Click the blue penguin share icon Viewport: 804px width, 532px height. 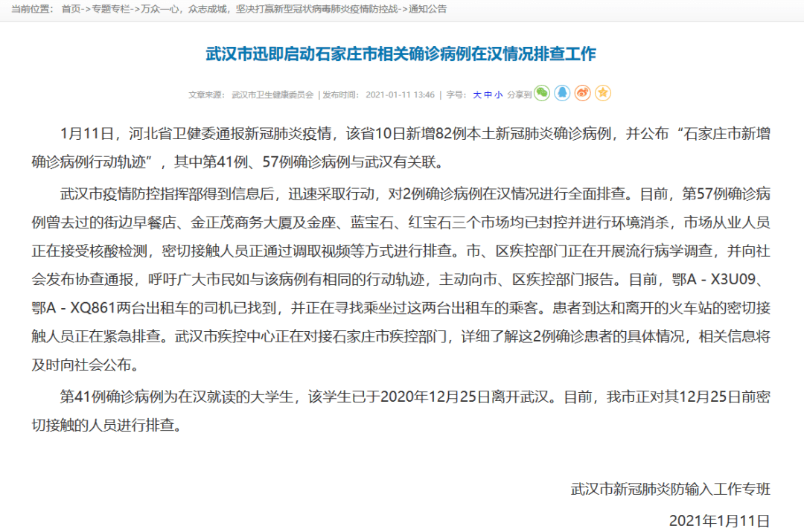pyautogui.click(x=562, y=93)
